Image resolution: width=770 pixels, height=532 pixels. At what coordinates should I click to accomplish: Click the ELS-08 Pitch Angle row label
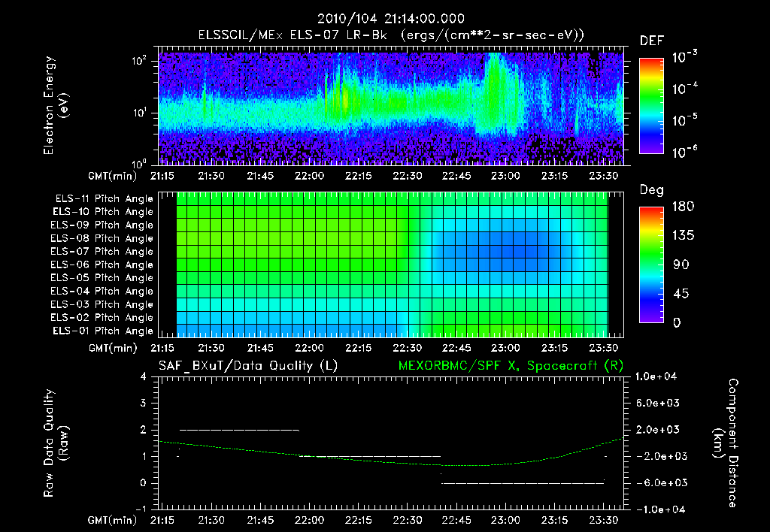click(x=102, y=238)
